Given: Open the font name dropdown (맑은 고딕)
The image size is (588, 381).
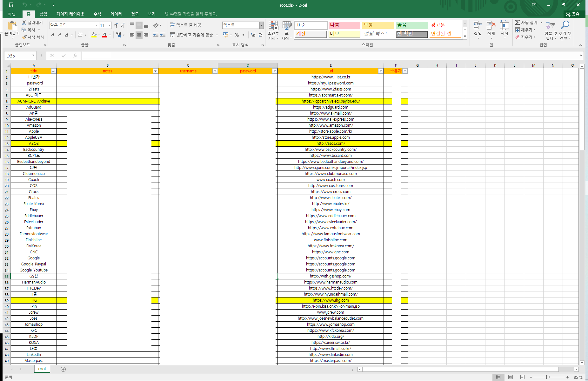Looking at the screenshot, I should [x=97, y=25].
